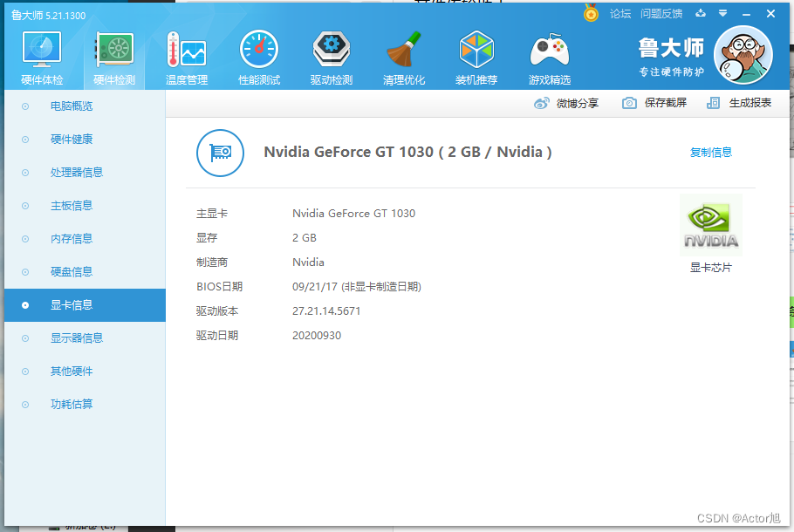Screen dimensions: 794x532
Task: Click 制造商 value Nvidia
Action: 308,263
